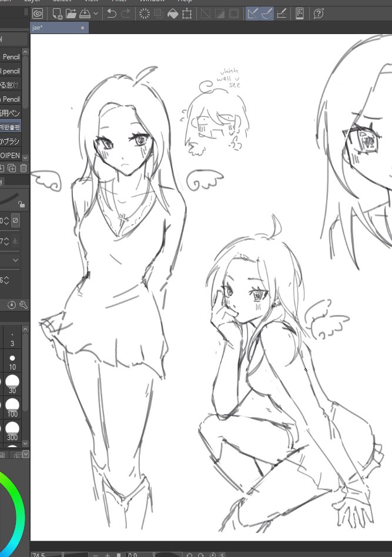Open sub tool detail wrench icon
This screenshot has height=557, width=392.
pyautogui.click(x=24, y=305)
